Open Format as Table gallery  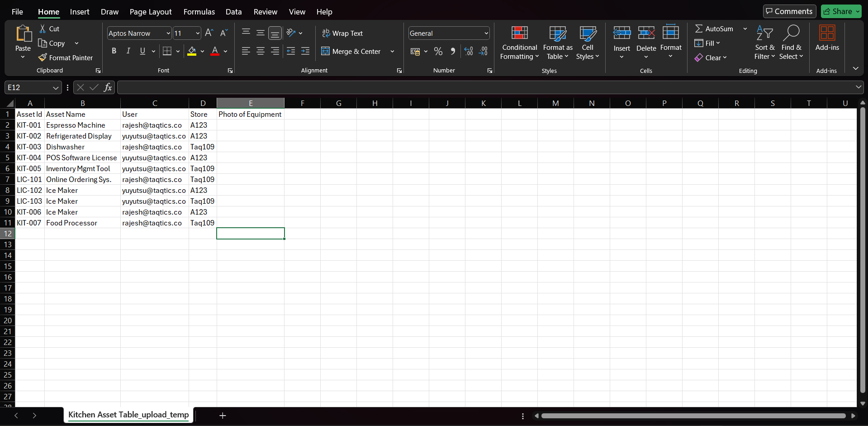[557, 43]
